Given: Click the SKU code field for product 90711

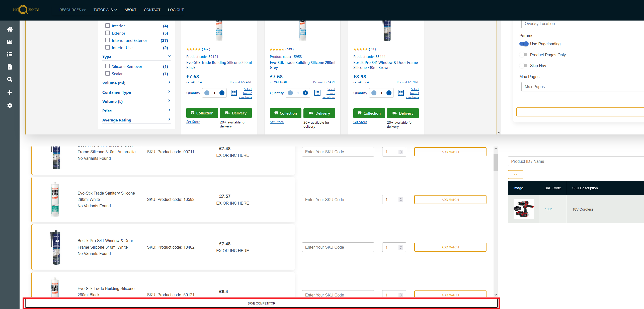Looking at the screenshot, I should click(338, 152).
